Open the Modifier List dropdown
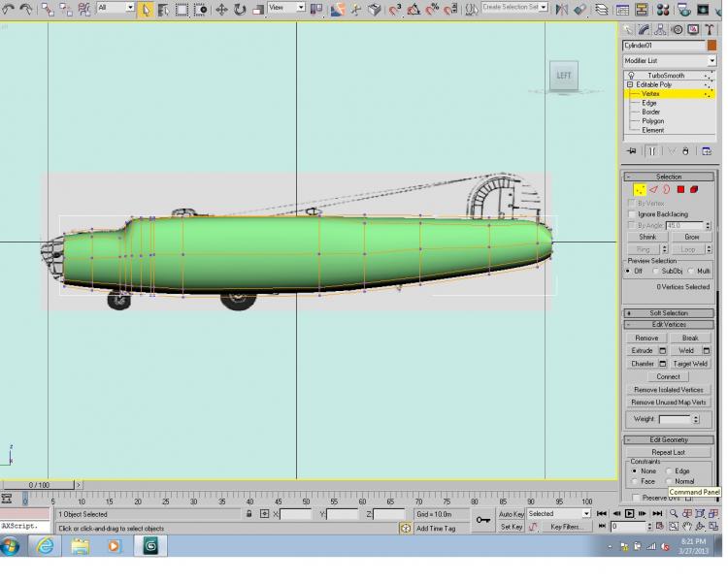 click(x=669, y=61)
